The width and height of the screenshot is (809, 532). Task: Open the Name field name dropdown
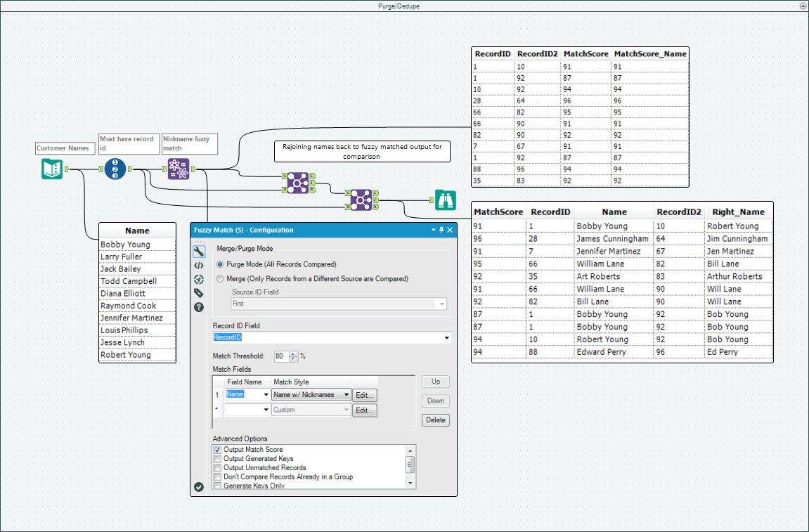266,395
